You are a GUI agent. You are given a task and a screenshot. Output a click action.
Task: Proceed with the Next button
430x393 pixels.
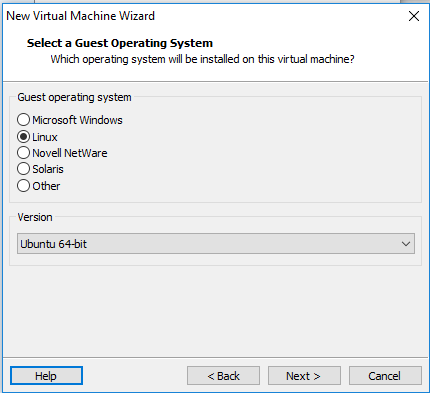tap(304, 376)
